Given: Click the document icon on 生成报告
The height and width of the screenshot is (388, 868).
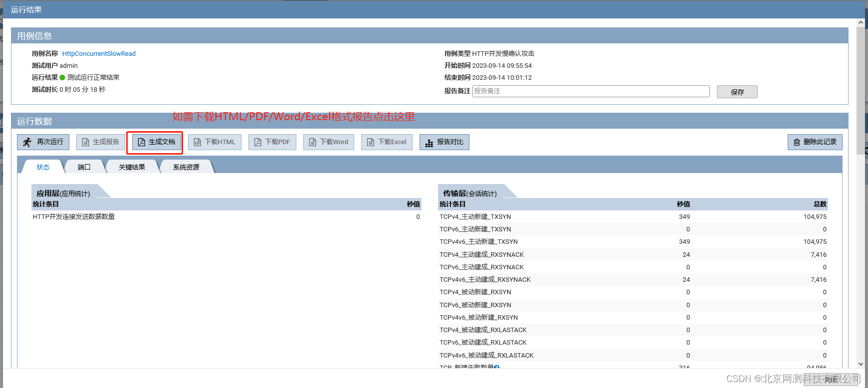Looking at the screenshot, I should click(86, 142).
